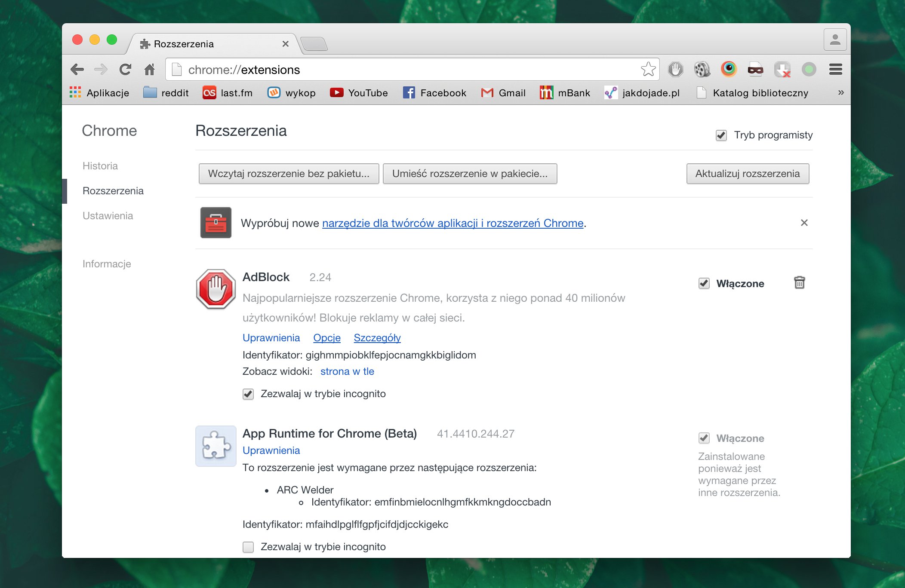Bookmark page with star icon

[648, 69]
